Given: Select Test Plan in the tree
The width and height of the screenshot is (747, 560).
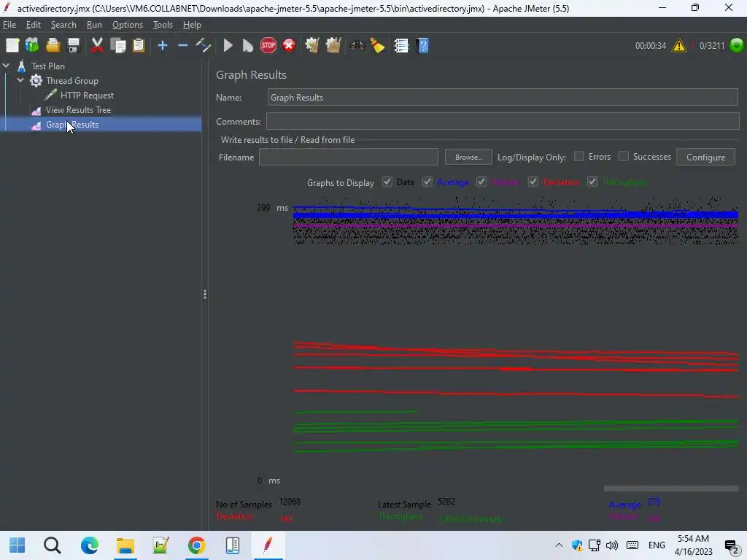Looking at the screenshot, I should (x=47, y=66).
